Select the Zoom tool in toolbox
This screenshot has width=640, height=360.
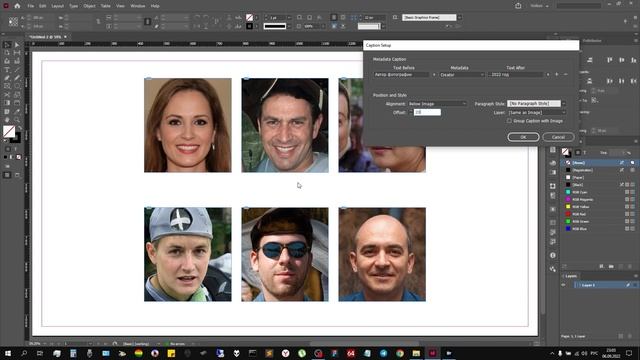[x=17, y=120]
